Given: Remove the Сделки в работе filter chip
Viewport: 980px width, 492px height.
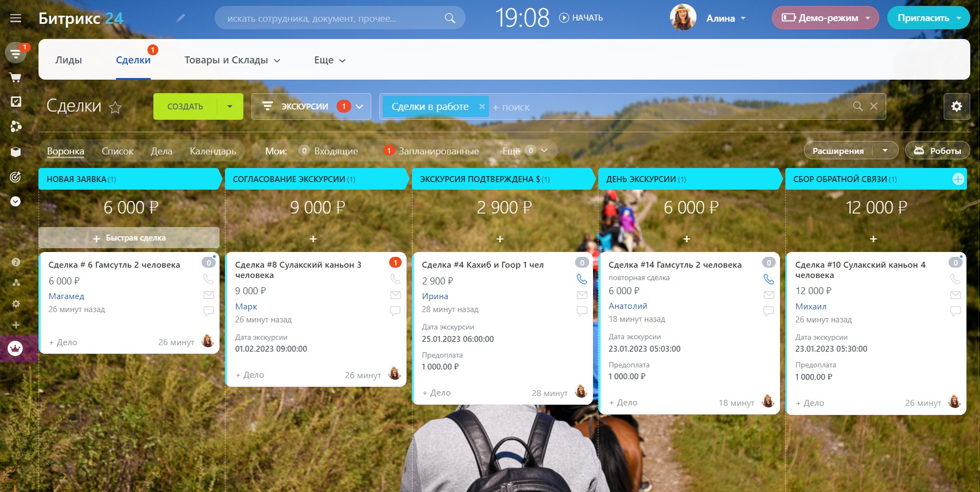Looking at the screenshot, I should pyautogui.click(x=482, y=107).
